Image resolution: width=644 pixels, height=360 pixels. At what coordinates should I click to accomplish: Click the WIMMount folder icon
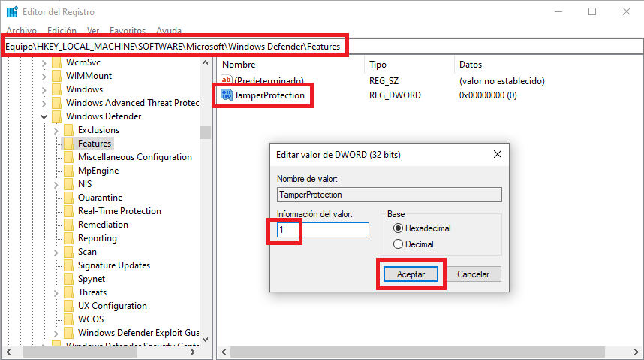57,76
